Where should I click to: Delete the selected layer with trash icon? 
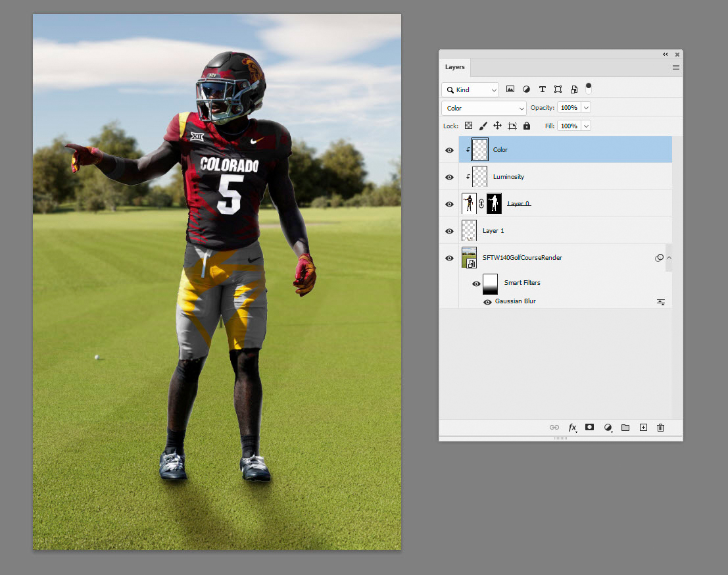pyautogui.click(x=661, y=427)
